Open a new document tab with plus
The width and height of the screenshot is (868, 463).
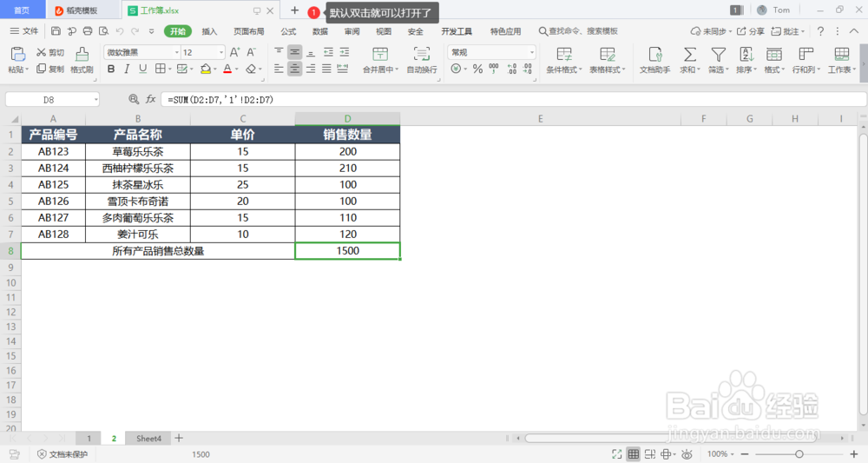point(294,10)
